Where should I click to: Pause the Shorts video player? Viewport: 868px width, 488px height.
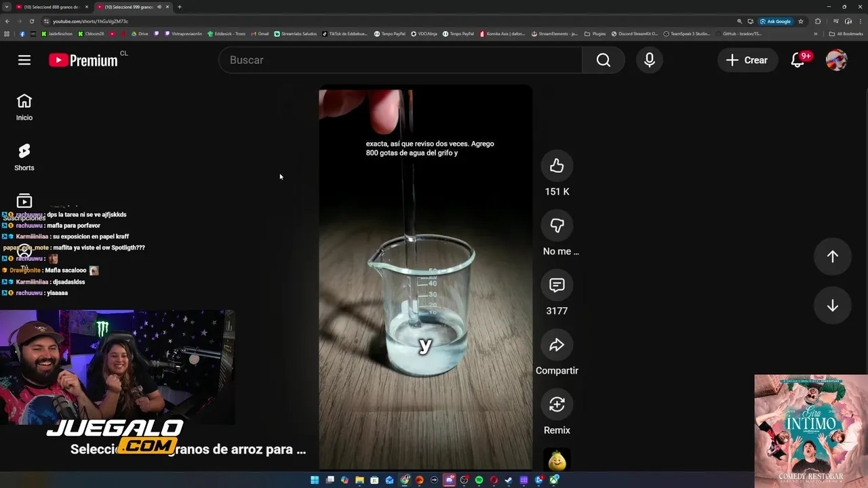(425, 278)
